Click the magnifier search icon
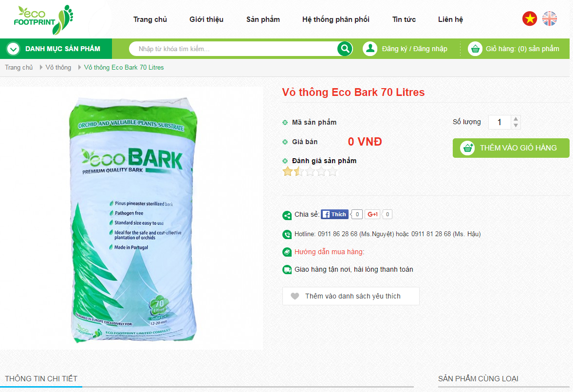The width and height of the screenshot is (573, 392). [x=345, y=49]
